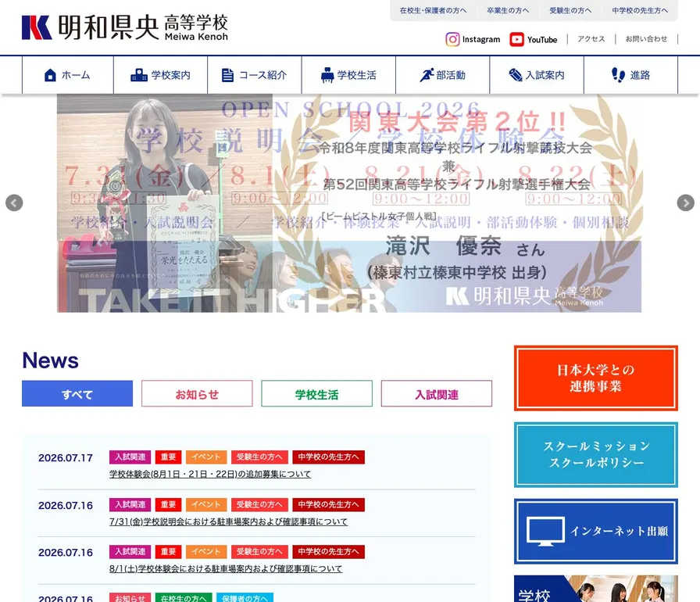Open 在校生・保護者の方へ top link
Screen dimensions: 700x602
tap(433, 10)
